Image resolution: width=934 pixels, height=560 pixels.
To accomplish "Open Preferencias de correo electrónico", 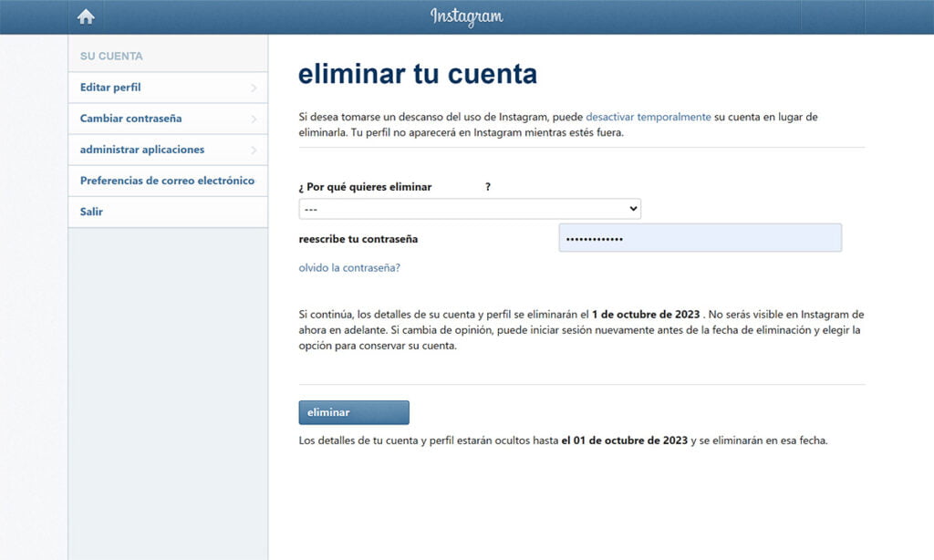I will pyautogui.click(x=168, y=181).
